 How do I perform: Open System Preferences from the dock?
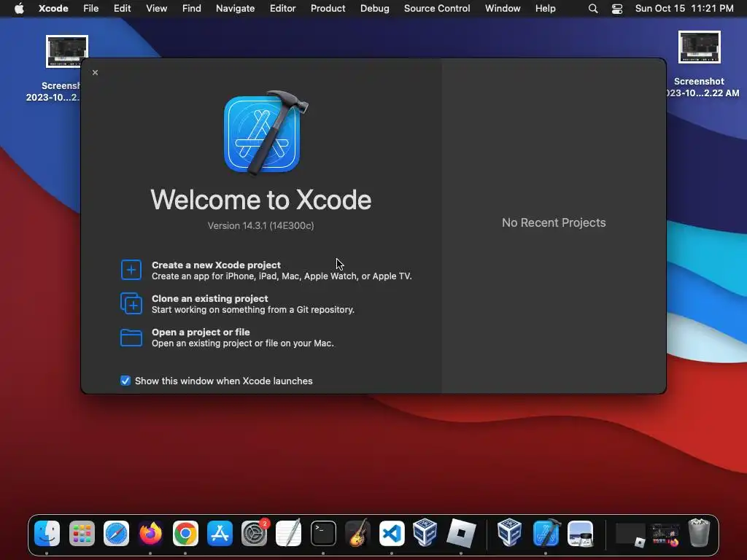[255, 533]
